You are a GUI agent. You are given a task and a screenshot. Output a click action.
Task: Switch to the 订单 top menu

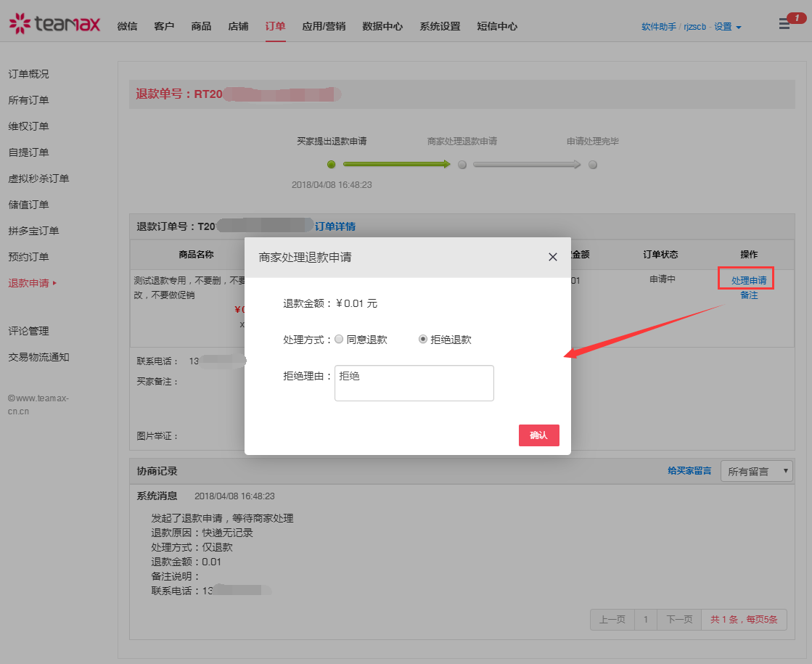[x=275, y=26]
